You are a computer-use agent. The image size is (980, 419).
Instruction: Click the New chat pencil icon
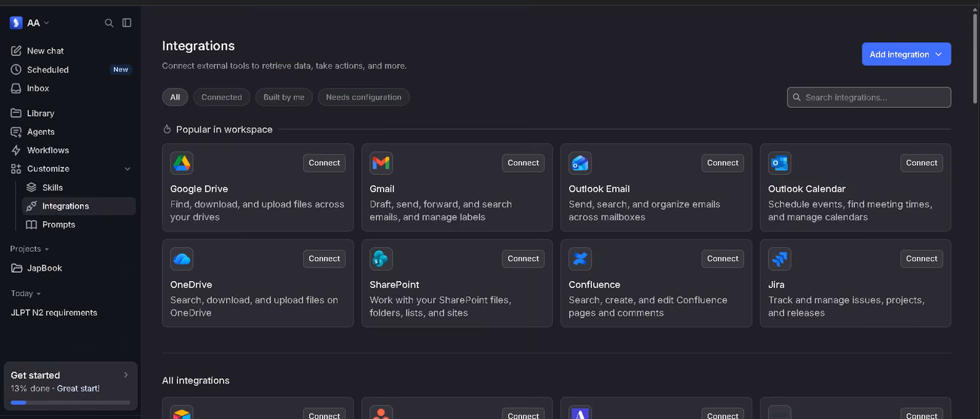pyautogui.click(x=16, y=50)
